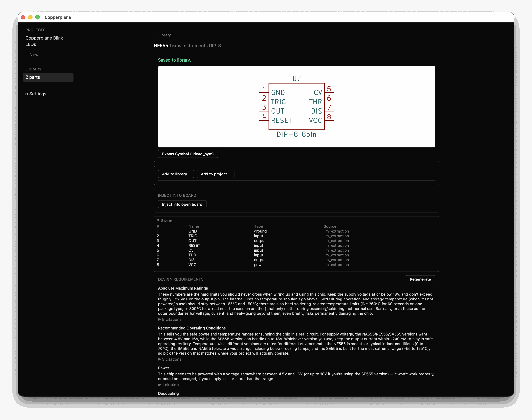Close the Copperplane window with red button
The width and height of the screenshot is (532, 420).
tap(23, 17)
